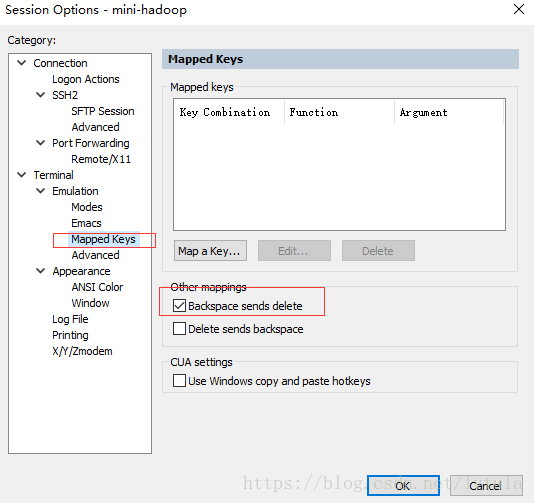The width and height of the screenshot is (534, 503).
Task: Collapse the Emulation node
Action: (x=41, y=191)
